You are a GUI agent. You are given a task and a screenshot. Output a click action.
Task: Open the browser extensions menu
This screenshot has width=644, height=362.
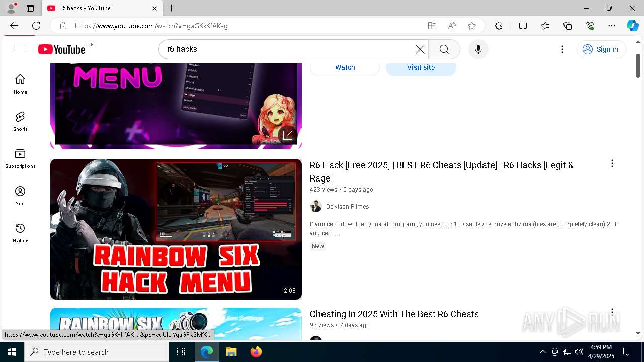[499, 26]
